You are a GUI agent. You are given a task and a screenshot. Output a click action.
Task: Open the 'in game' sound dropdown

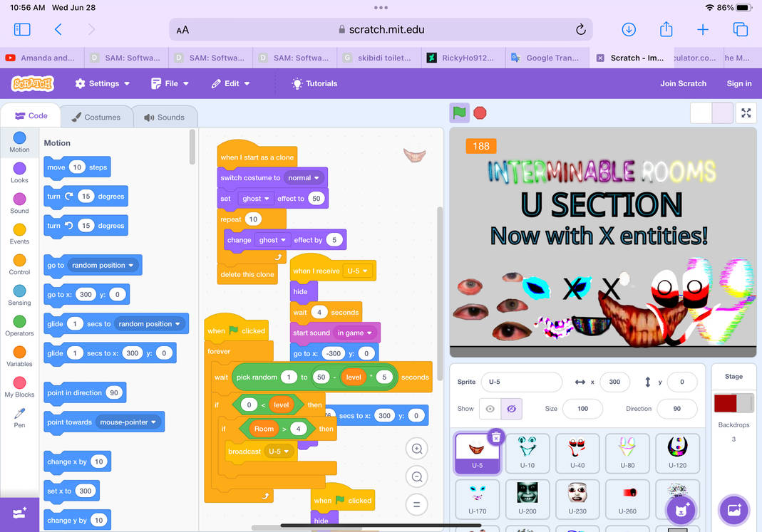coord(355,333)
